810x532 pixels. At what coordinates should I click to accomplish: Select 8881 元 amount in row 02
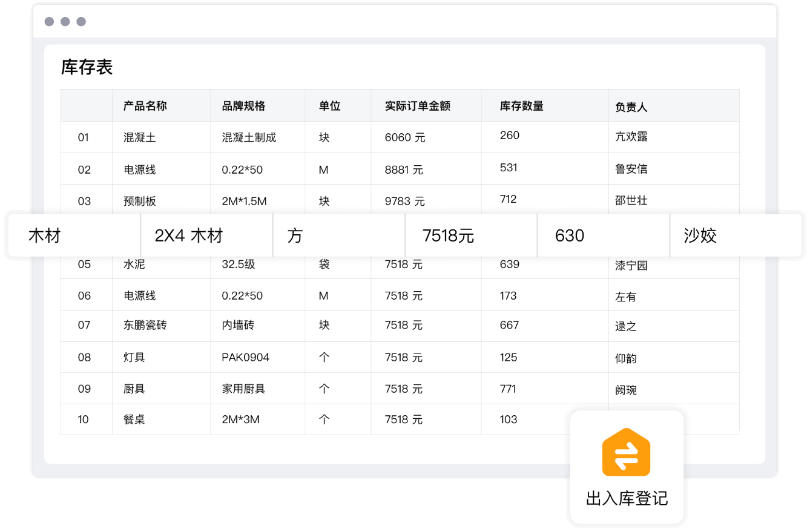pos(403,169)
